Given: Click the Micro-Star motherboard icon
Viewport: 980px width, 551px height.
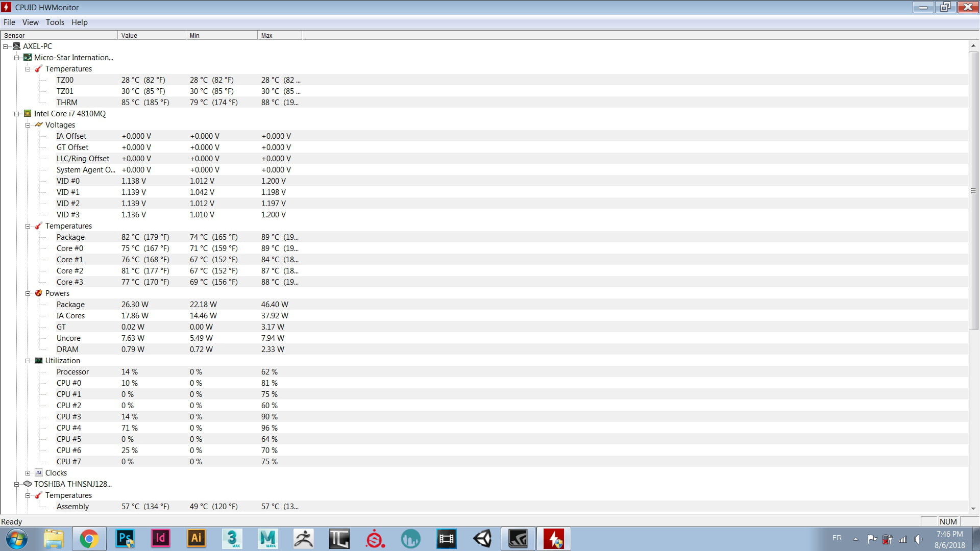Looking at the screenshot, I should pyautogui.click(x=28, y=58).
